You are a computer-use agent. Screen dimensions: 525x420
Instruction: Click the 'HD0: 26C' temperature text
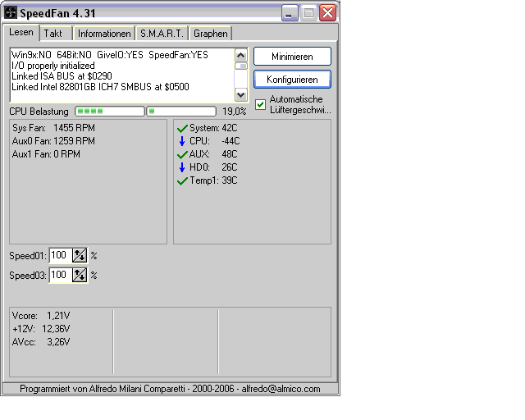point(213,167)
